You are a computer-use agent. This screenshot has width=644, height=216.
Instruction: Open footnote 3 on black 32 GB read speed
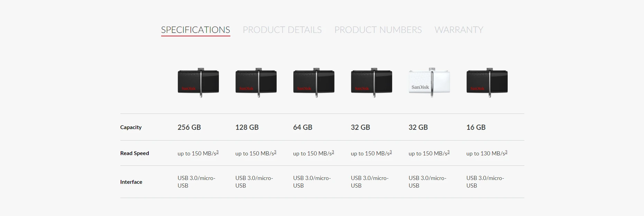pos(390,152)
